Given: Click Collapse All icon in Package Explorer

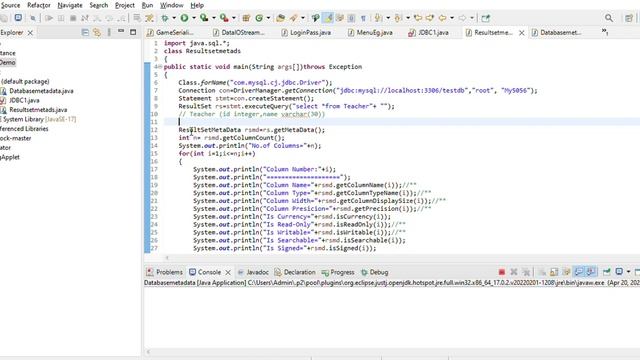Looking at the screenshot, I should coord(85,32).
